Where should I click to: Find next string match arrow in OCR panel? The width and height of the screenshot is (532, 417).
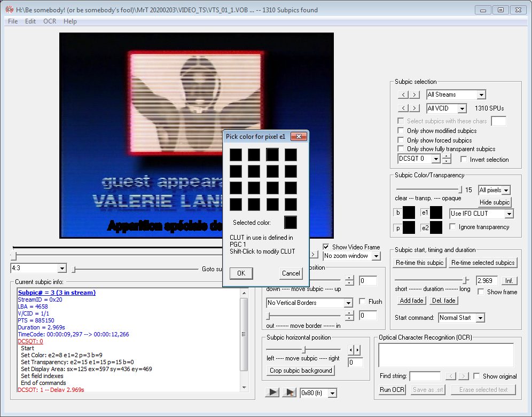point(464,376)
